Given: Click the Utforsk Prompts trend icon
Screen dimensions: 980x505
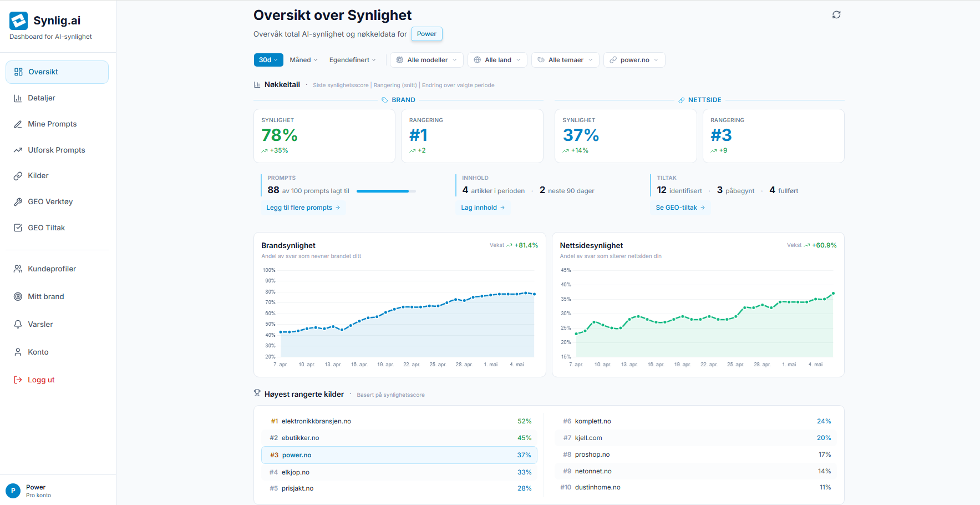Looking at the screenshot, I should point(18,150).
